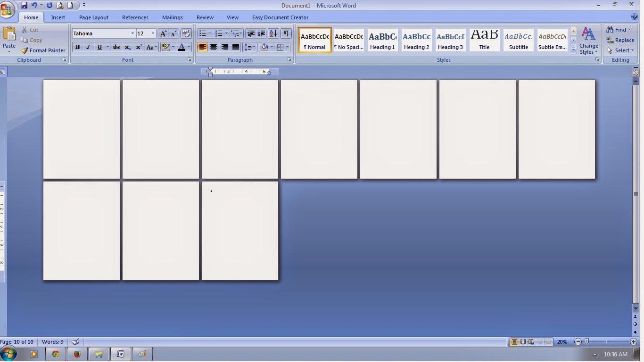
Task: Toggle Bold formatting
Action: point(77,47)
